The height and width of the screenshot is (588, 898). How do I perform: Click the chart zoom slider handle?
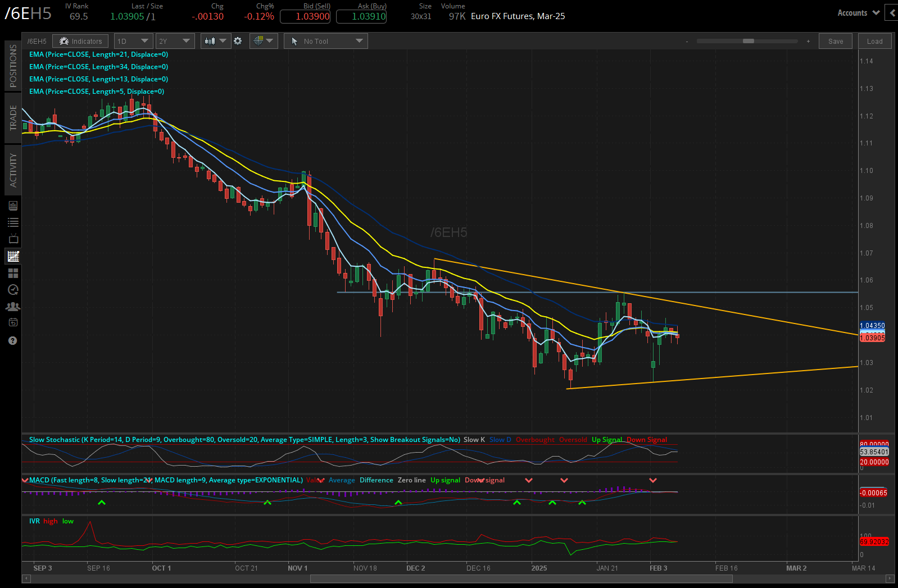748,41
